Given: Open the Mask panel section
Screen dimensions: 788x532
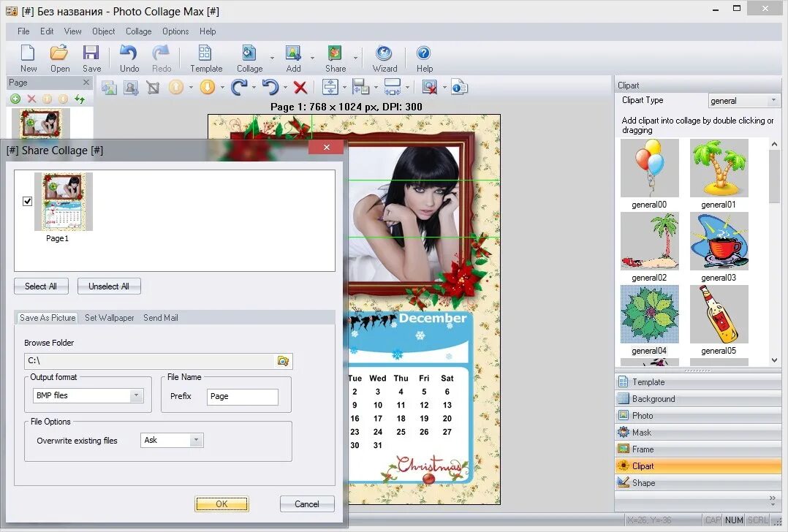Looking at the screenshot, I should coord(698,432).
